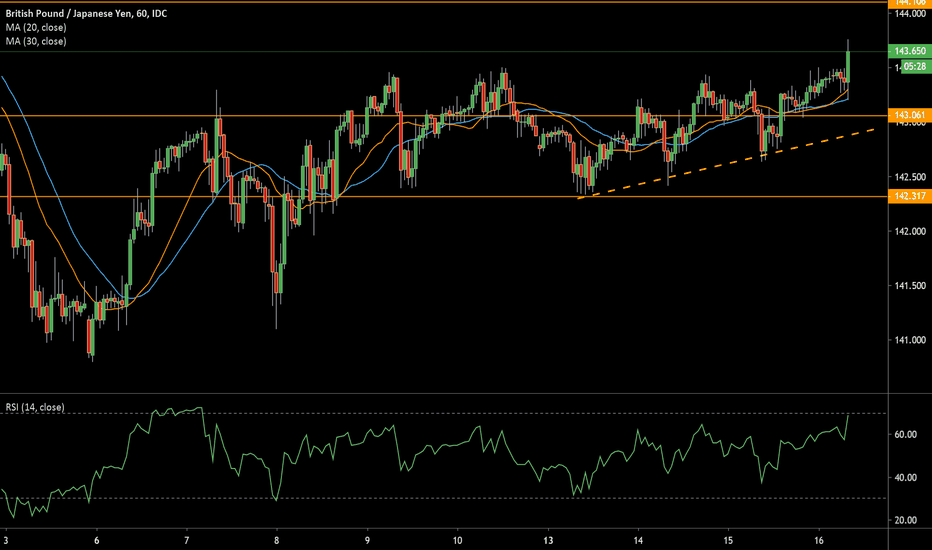The height and width of the screenshot is (550, 932).
Task: Click date 16 on the time axis
Action: 820,536
